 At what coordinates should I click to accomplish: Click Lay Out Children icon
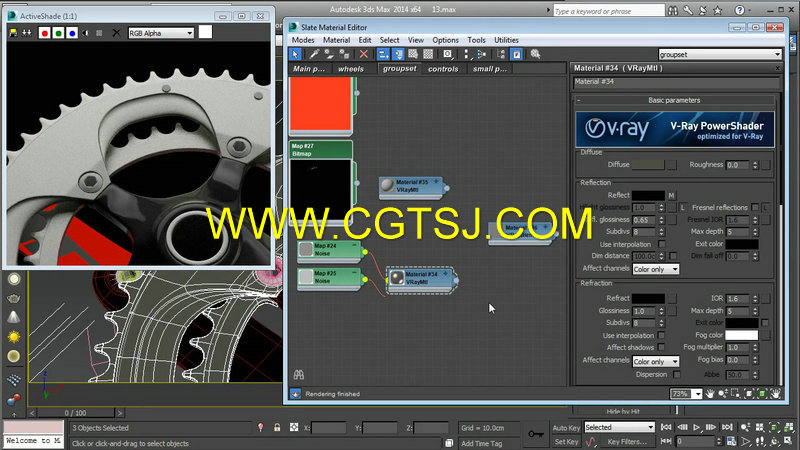coord(482,54)
